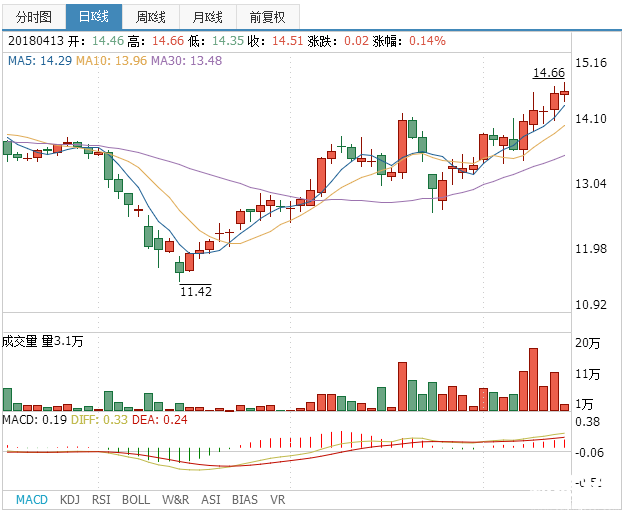The width and height of the screenshot is (625, 516).
Task: Click the 20万 volume axis label
Action: point(588,343)
